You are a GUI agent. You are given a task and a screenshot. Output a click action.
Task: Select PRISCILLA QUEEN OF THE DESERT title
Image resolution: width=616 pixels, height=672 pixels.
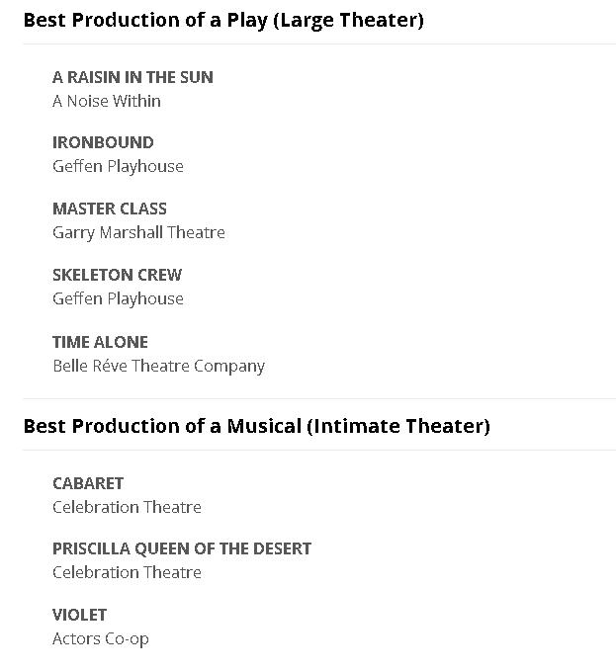(182, 548)
